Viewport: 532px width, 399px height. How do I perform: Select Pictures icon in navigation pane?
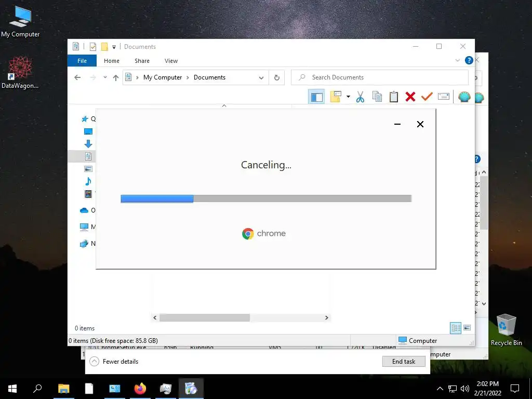click(x=88, y=169)
